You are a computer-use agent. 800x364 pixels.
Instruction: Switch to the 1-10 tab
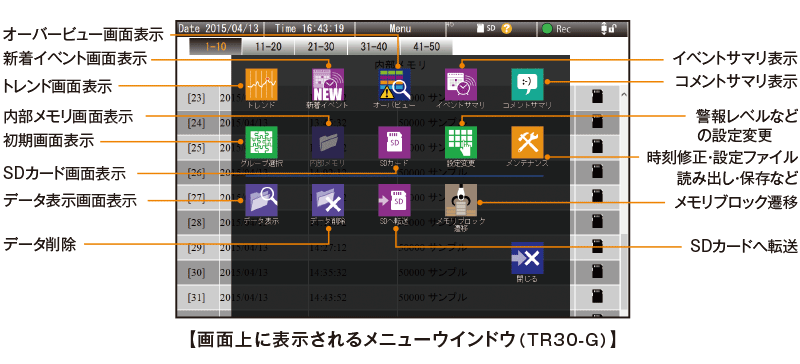click(216, 46)
